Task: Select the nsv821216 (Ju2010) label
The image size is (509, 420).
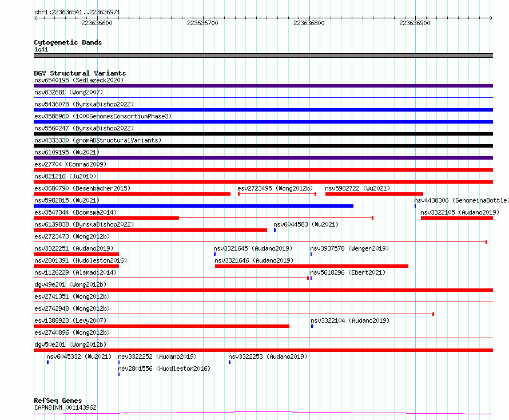Action: (x=65, y=176)
